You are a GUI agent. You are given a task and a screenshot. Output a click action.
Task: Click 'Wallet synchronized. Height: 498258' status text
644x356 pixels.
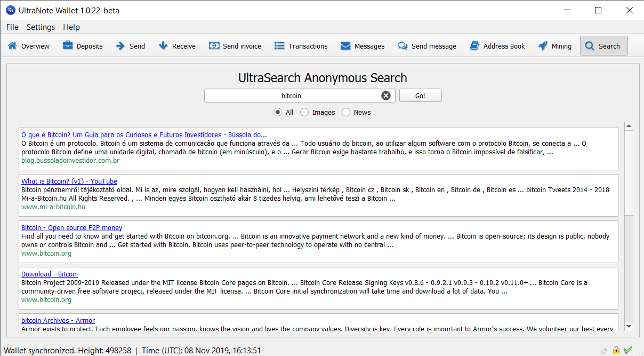tap(67, 351)
